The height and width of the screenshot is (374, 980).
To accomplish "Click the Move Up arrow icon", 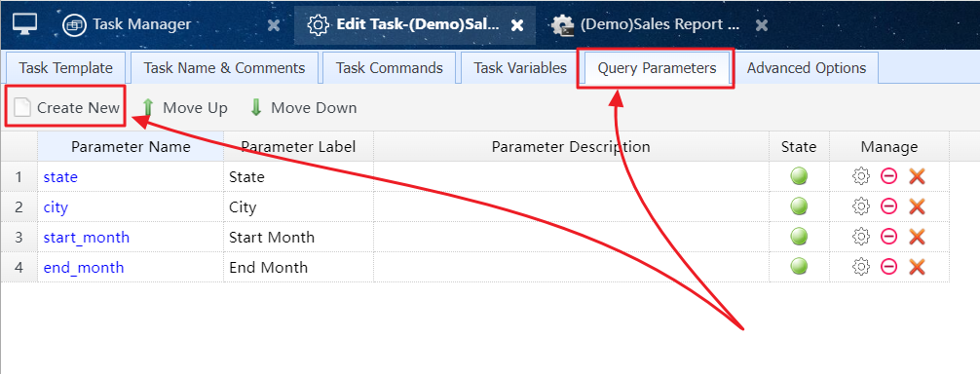I will pyautogui.click(x=148, y=108).
